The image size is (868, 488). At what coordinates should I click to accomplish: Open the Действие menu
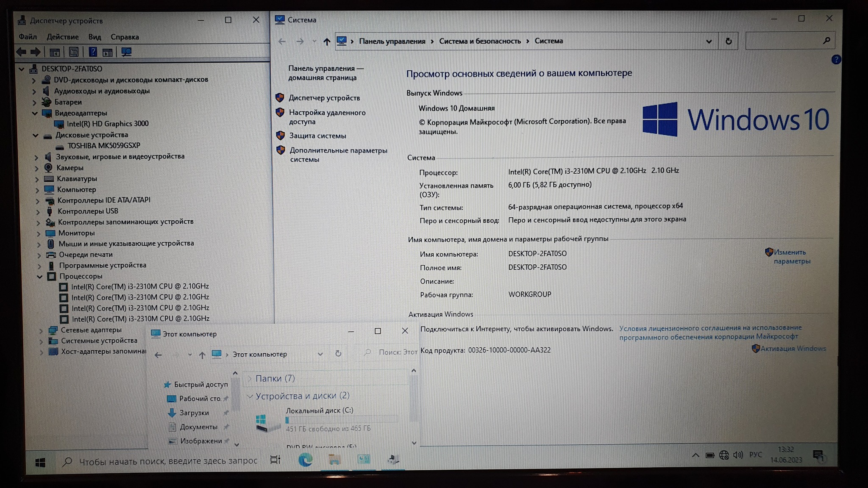tap(62, 37)
